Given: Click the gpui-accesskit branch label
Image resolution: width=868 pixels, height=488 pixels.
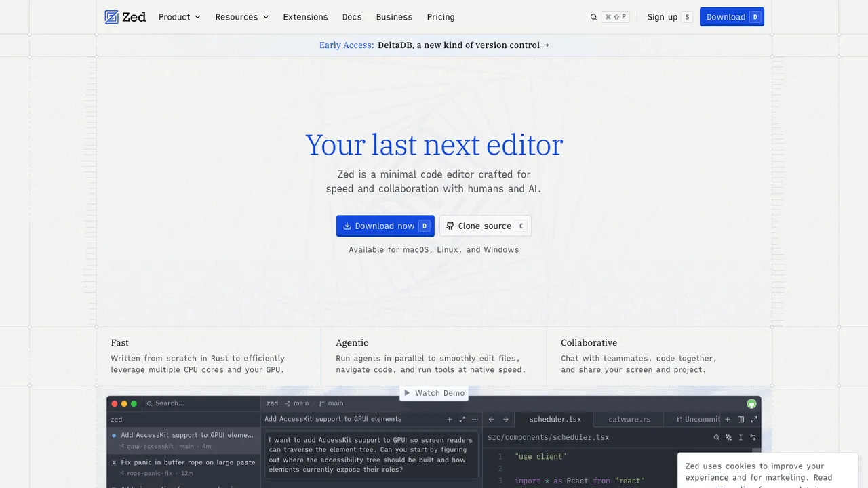Looking at the screenshot, I should [150, 447].
